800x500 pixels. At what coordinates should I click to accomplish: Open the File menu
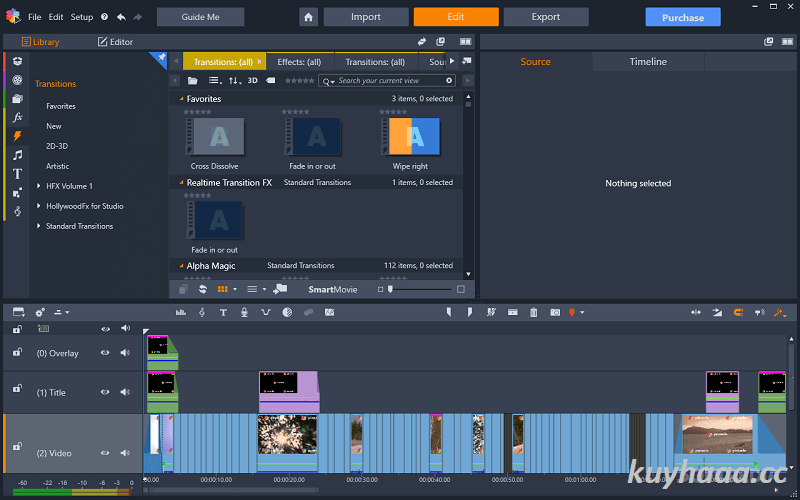pyautogui.click(x=35, y=17)
